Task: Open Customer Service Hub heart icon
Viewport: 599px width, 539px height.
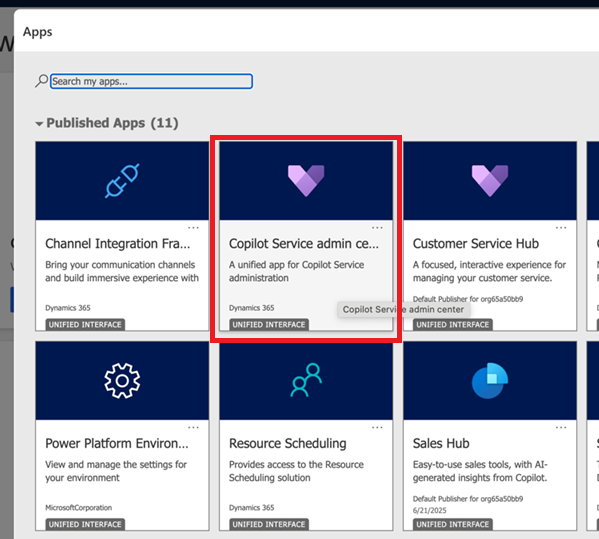Action: point(490,181)
